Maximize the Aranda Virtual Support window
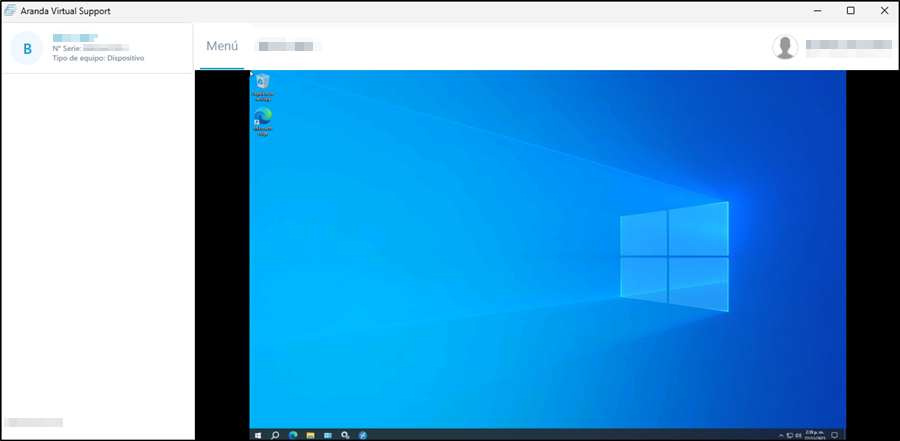900x441 pixels. pos(851,10)
